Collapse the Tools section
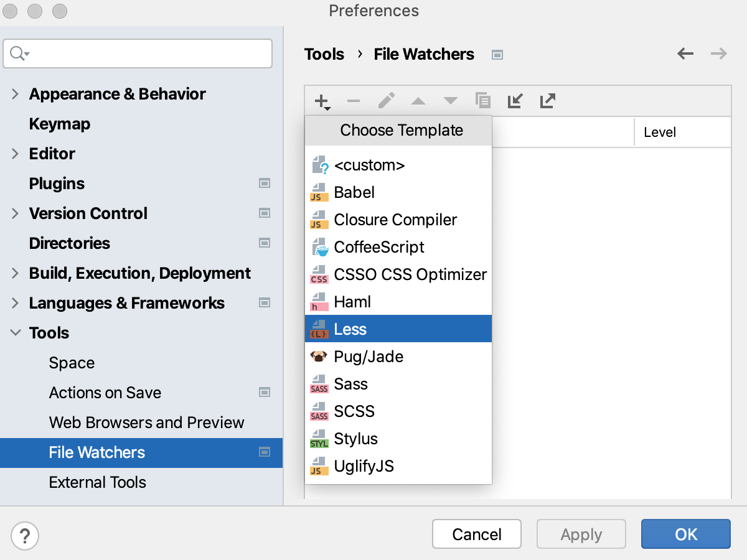Image resolution: width=747 pixels, height=560 pixels. point(15,333)
